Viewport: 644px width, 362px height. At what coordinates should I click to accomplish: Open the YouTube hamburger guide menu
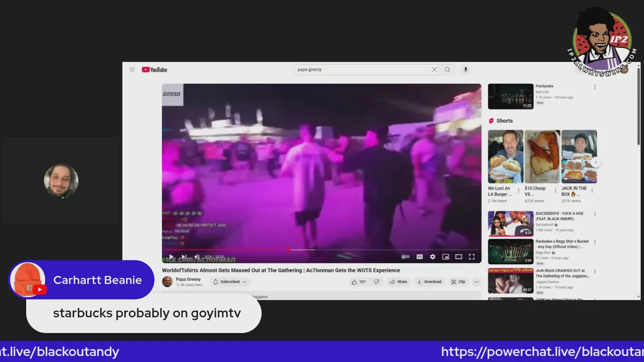(x=132, y=69)
